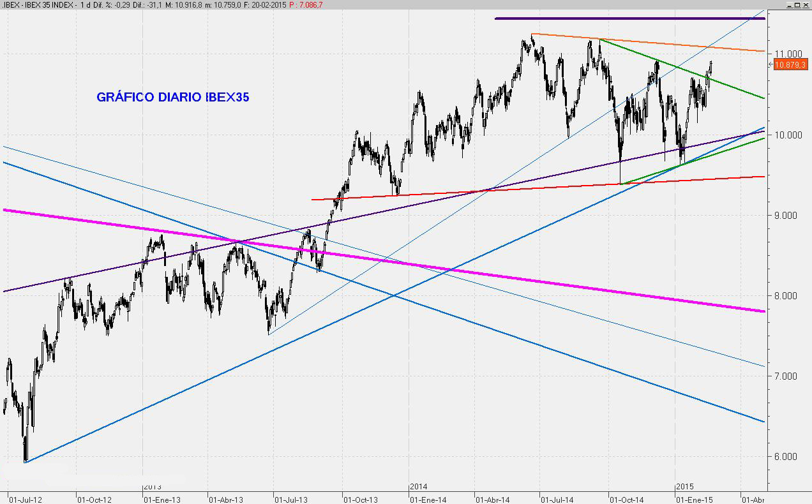The image size is (812, 504).
Task: Click the 01-Jul-12 date label
Action: (24, 499)
